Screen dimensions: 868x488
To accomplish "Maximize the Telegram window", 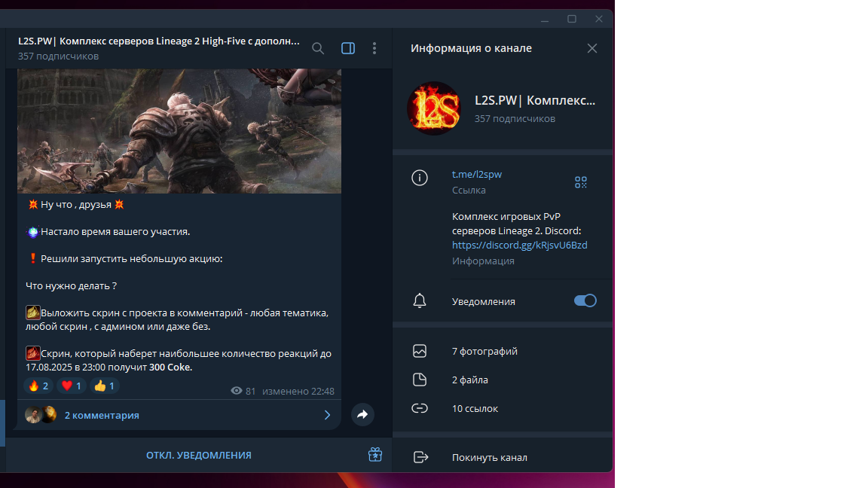I will (x=572, y=19).
